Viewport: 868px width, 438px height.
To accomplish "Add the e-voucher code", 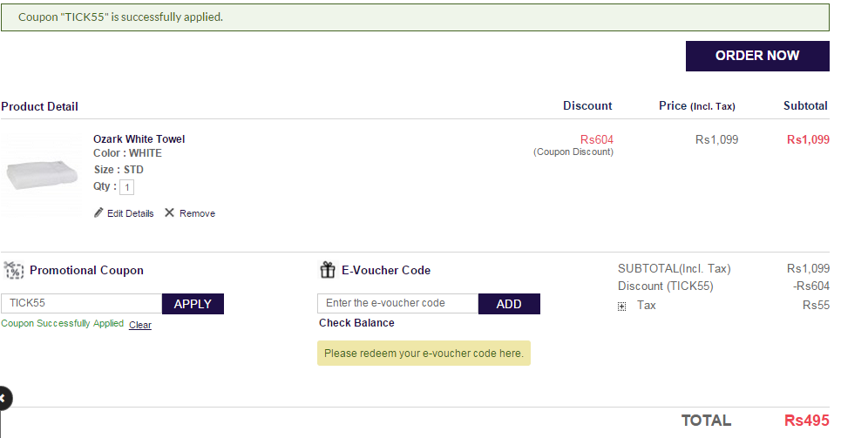I will point(509,304).
